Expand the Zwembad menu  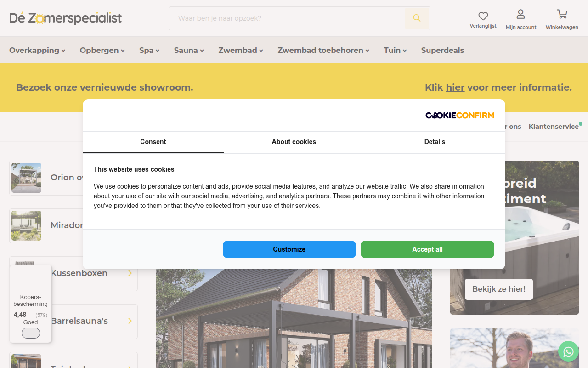point(241,50)
